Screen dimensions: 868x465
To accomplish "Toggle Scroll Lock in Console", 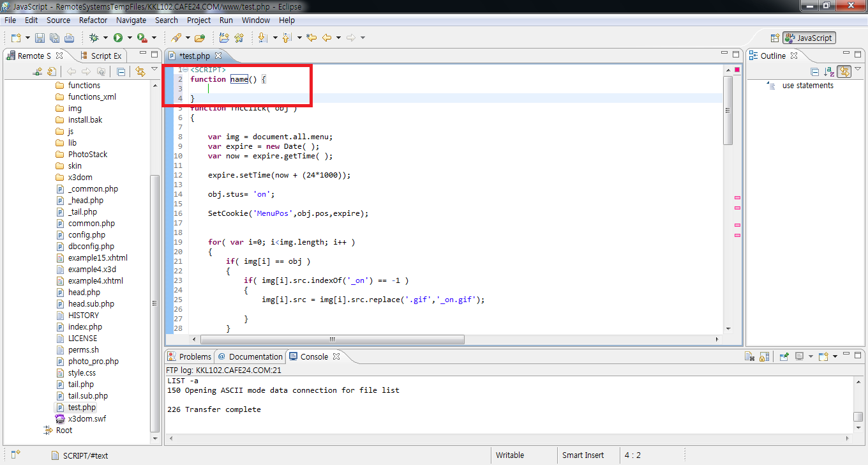I will [x=764, y=357].
